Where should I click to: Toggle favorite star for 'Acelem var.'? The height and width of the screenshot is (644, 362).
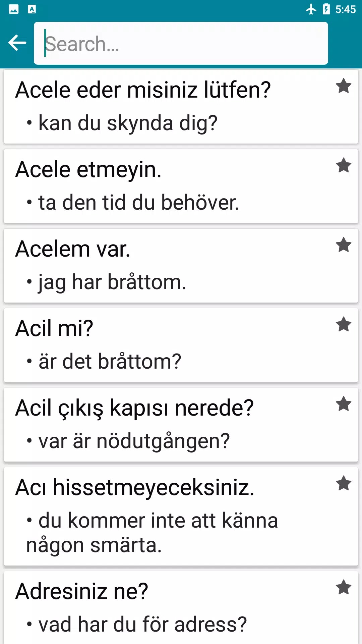click(344, 245)
